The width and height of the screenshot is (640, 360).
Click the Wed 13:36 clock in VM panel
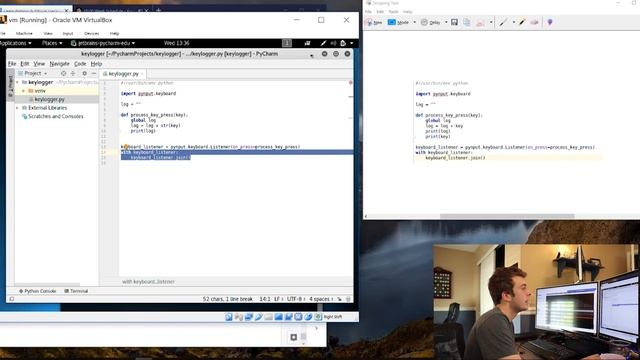click(176, 43)
